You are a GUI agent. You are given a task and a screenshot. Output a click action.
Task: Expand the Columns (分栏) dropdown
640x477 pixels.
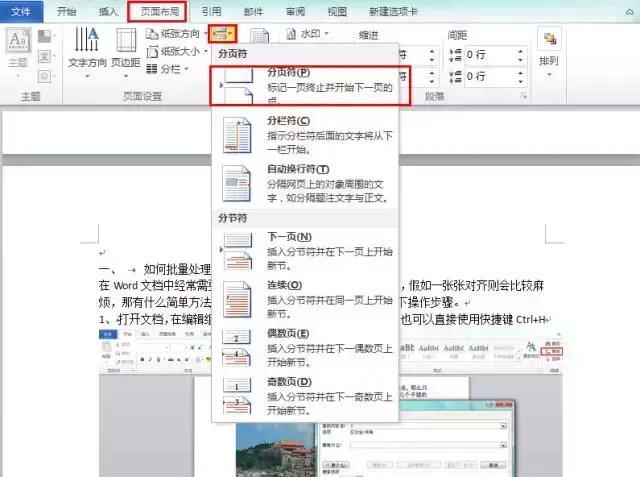(x=186, y=69)
